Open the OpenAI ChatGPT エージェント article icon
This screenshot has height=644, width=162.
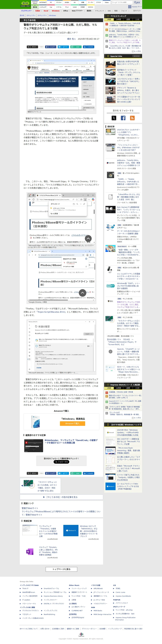pos(110,352)
